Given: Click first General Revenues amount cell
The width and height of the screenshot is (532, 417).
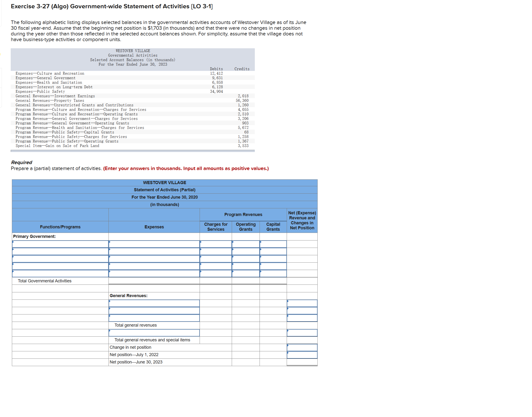Looking at the screenshot, I should (302, 303).
